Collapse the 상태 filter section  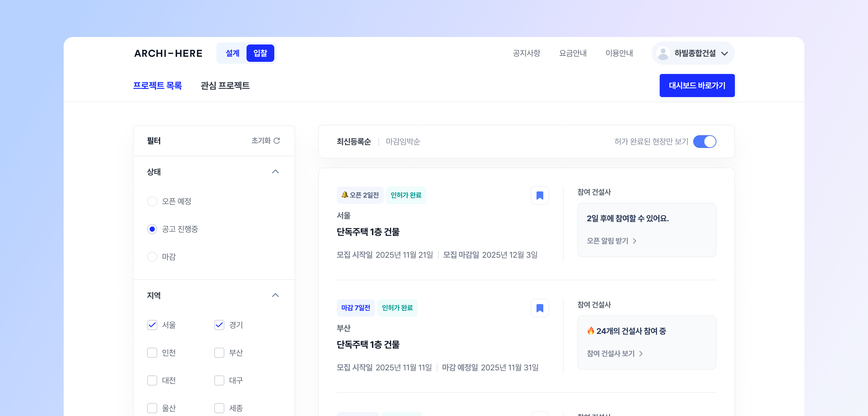275,172
